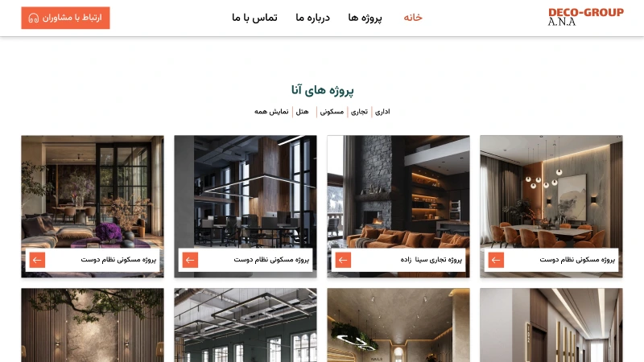The width and height of the screenshot is (644, 362).
Task: Filter projects by اداری category
Action: (x=382, y=112)
